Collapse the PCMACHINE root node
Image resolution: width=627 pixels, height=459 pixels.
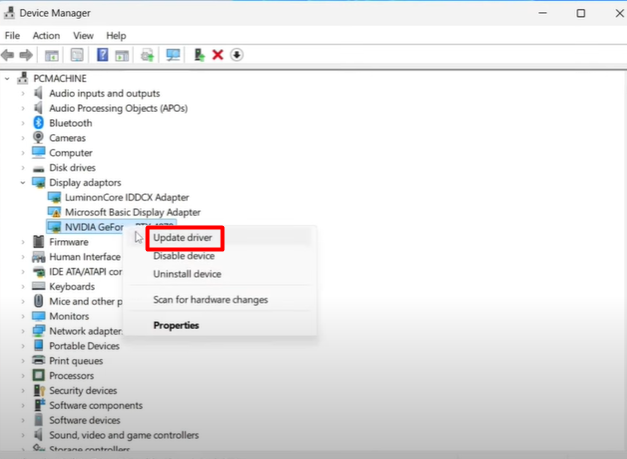pyautogui.click(x=9, y=78)
